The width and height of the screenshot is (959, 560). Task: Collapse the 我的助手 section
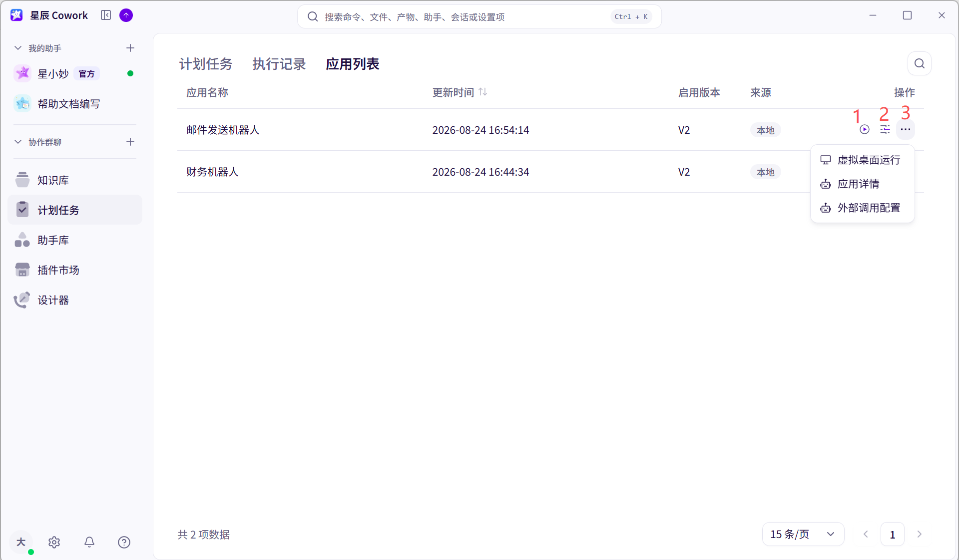click(18, 48)
